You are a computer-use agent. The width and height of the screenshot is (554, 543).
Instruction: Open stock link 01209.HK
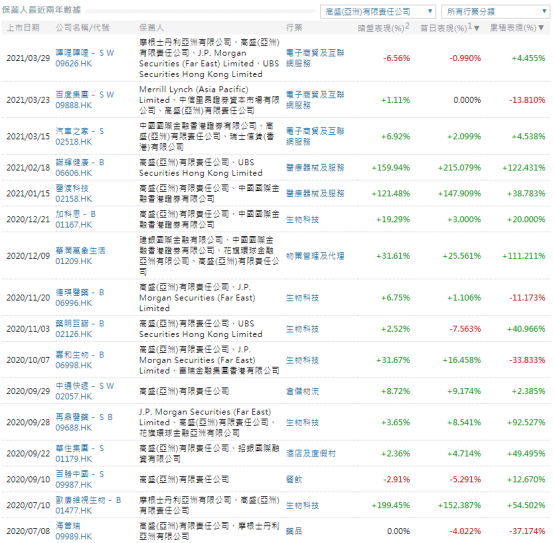point(73,261)
